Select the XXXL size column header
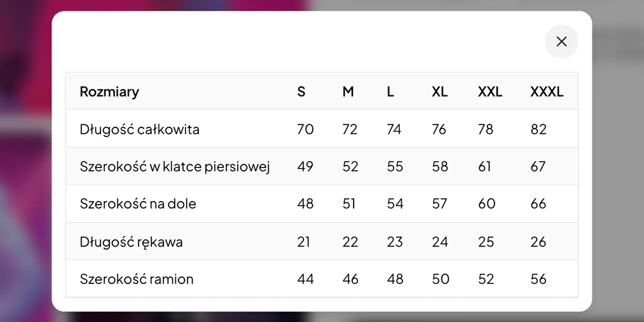644x322 pixels. click(547, 91)
